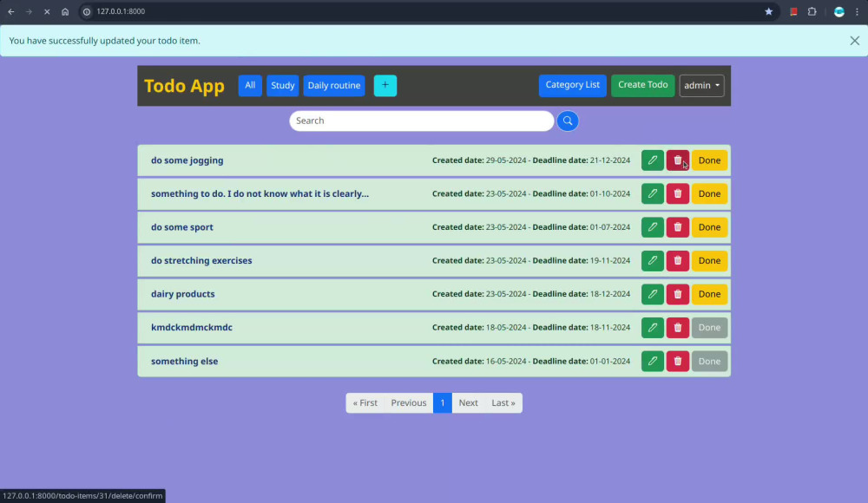The width and height of the screenshot is (868, 503).
Task: Go to Previous page
Action: pyautogui.click(x=409, y=403)
